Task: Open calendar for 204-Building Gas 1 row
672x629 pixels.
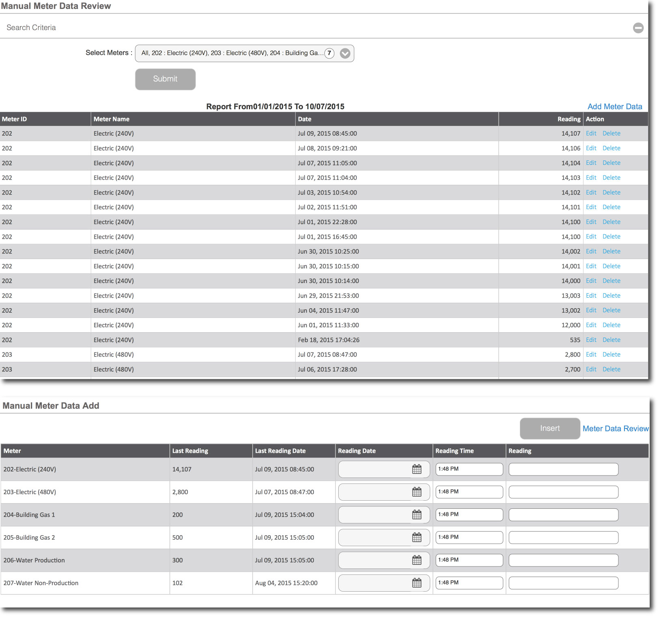Action: click(417, 514)
